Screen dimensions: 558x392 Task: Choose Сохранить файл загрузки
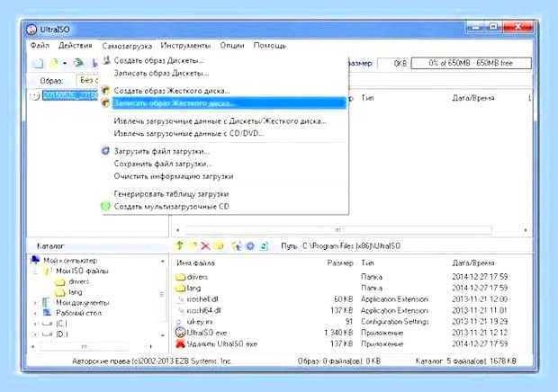tap(163, 164)
